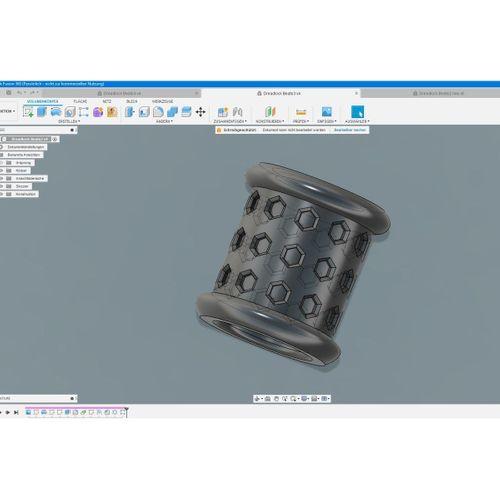Open the Erstellen dropdown menu
This screenshot has width=500, height=500.
tap(69, 121)
